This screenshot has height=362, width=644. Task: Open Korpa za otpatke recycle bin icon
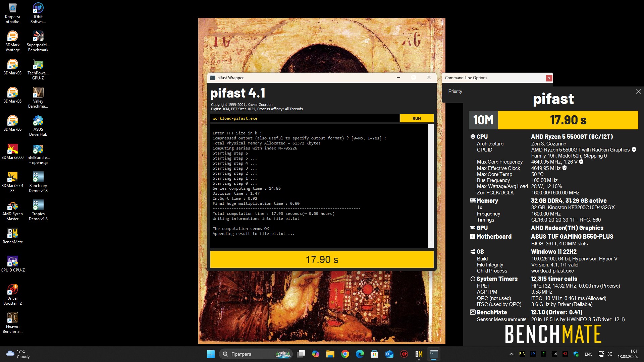(x=12, y=13)
